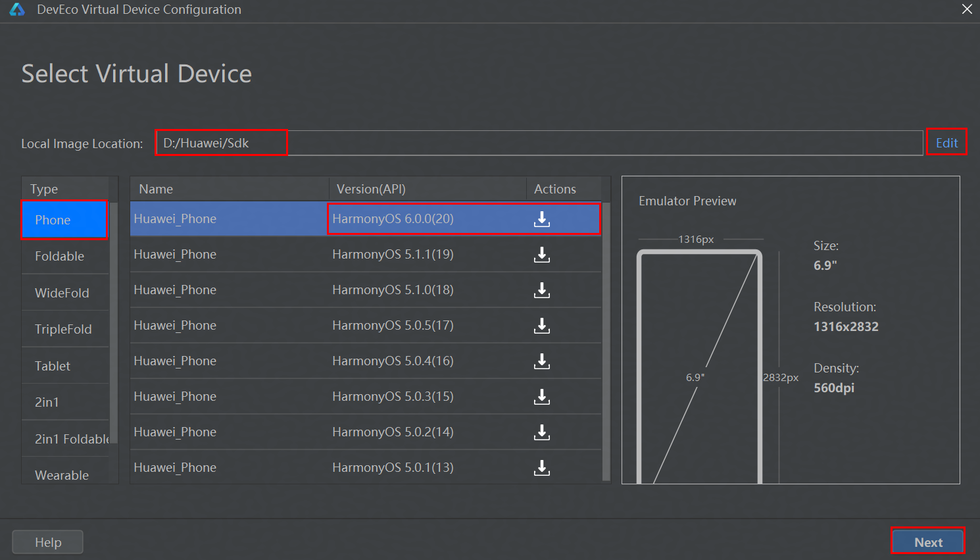The image size is (980, 560).
Task: Open the Edit link for image location
Action: point(946,143)
